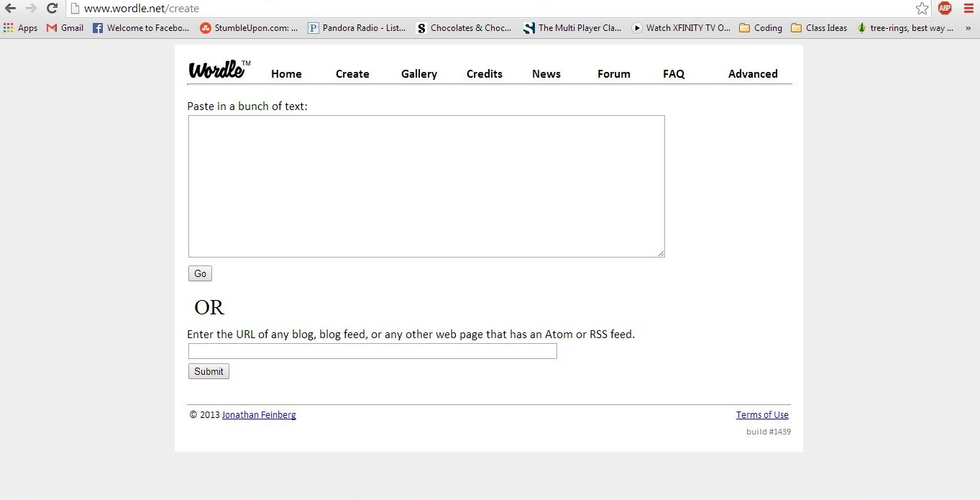The image size is (980, 500).
Task: Open the Gallery nav item
Action: click(419, 74)
